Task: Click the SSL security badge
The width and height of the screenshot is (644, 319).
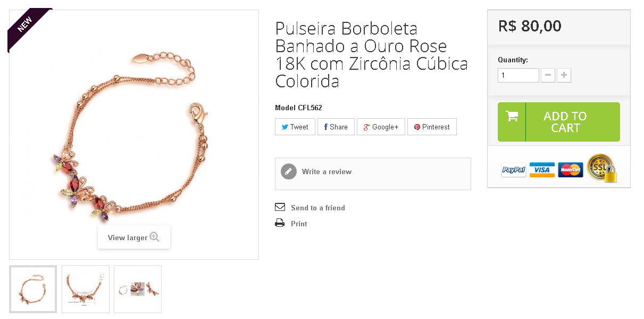Action: tap(603, 168)
